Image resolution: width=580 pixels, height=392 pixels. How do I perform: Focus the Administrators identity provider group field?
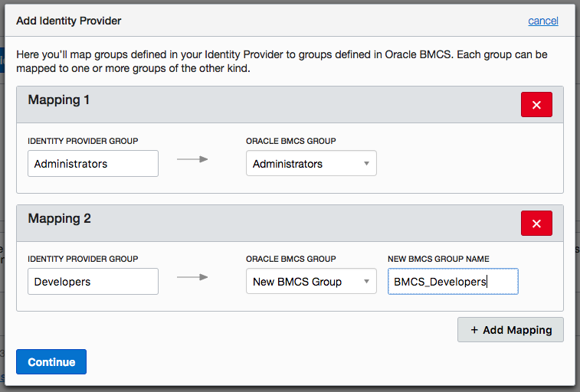[93, 164]
